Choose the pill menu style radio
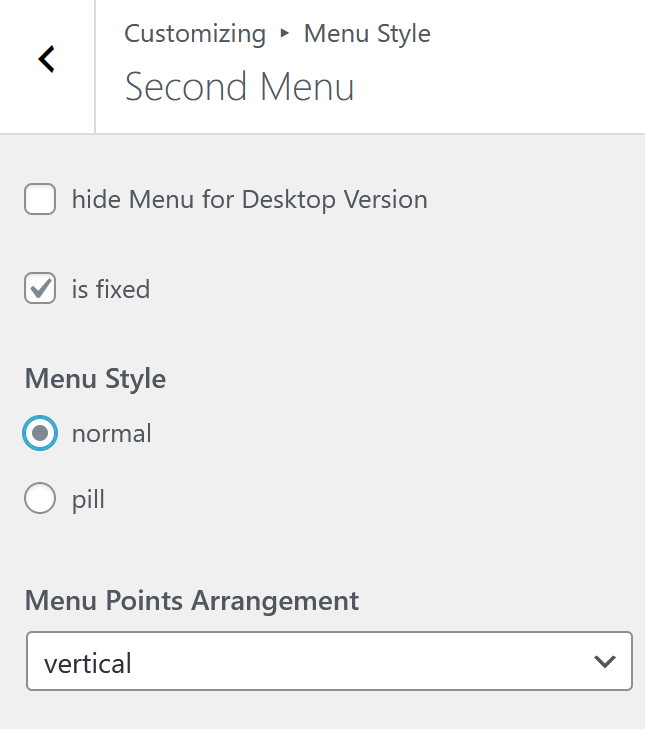The width and height of the screenshot is (645, 729). tap(40, 498)
